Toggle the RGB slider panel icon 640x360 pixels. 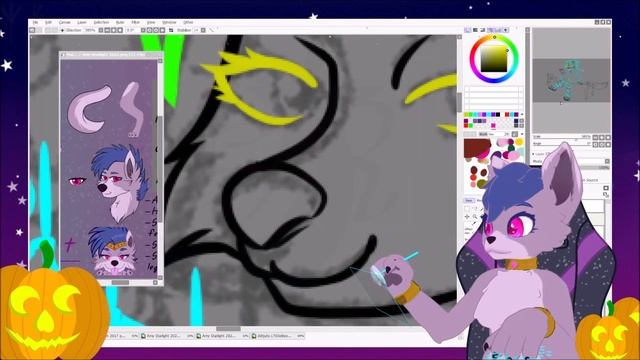tap(475, 30)
